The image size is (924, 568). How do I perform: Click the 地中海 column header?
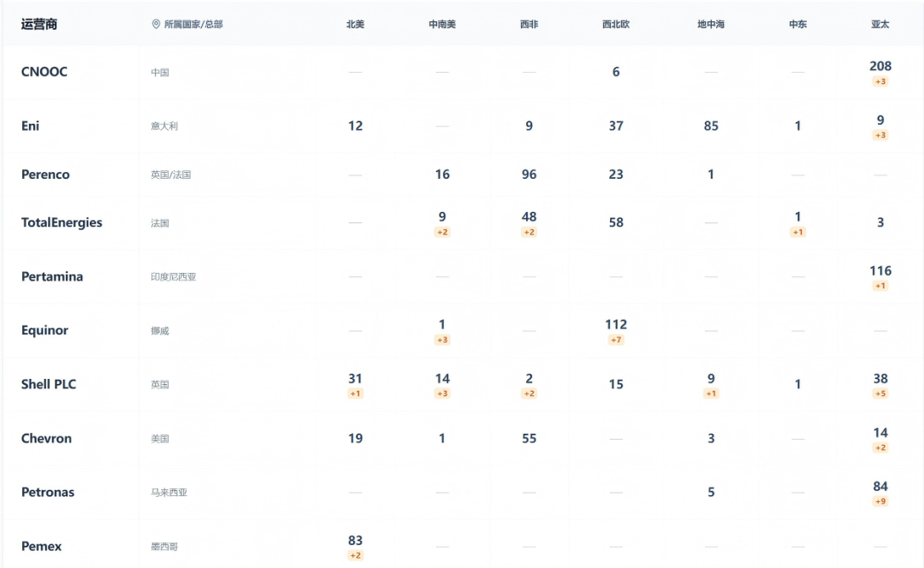[x=710, y=25]
